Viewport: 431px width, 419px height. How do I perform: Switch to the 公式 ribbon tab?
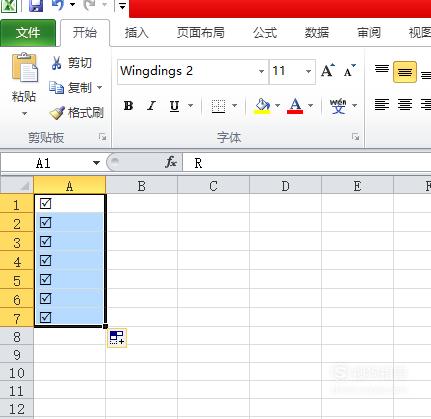[265, 33]
